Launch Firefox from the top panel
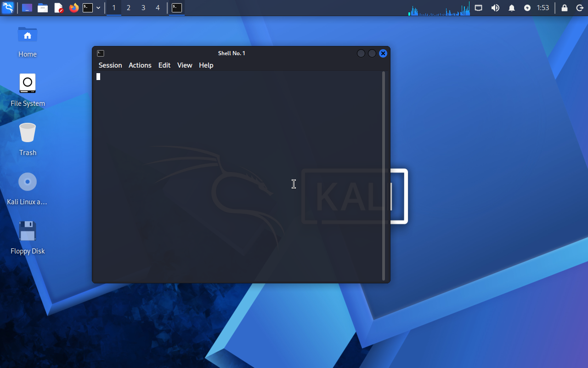This screenshot has height=368, width=588. click(x=73, y=8)
